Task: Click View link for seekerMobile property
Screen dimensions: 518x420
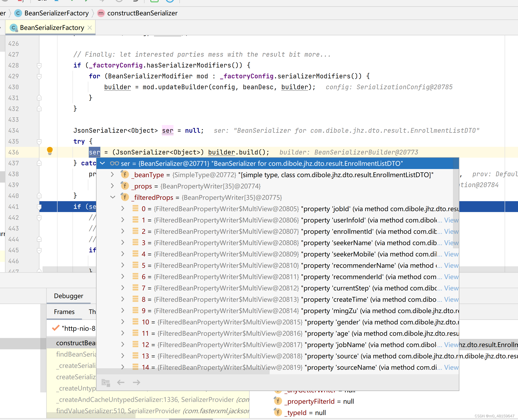Action: pyautogui.click(x=451, y=254)
